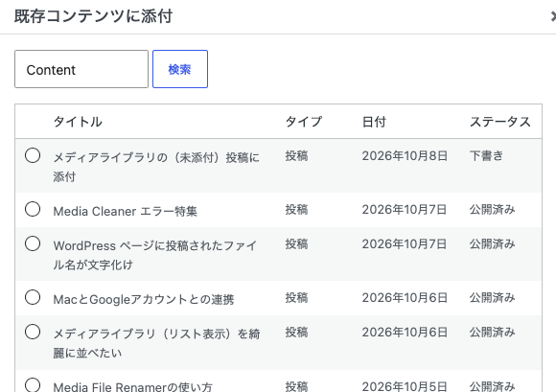Click the 下書き status cell
This screenshot has width=556, height=392.
coord(486,155)
